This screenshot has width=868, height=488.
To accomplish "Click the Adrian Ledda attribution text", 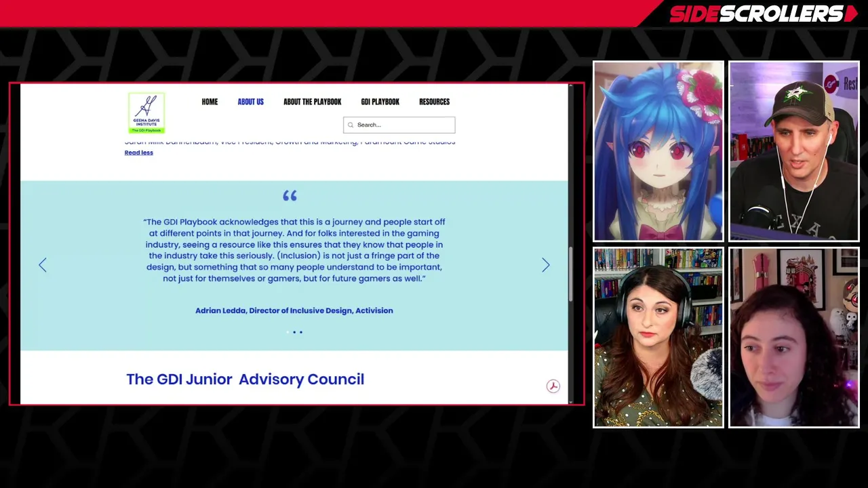I will pyautogui.click(x=294, y=310).
